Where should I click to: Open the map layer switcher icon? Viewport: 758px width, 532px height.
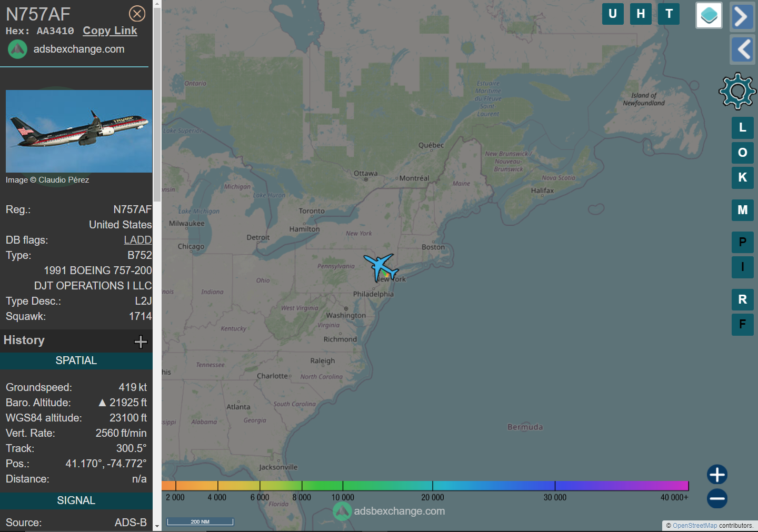pos(709,15)
